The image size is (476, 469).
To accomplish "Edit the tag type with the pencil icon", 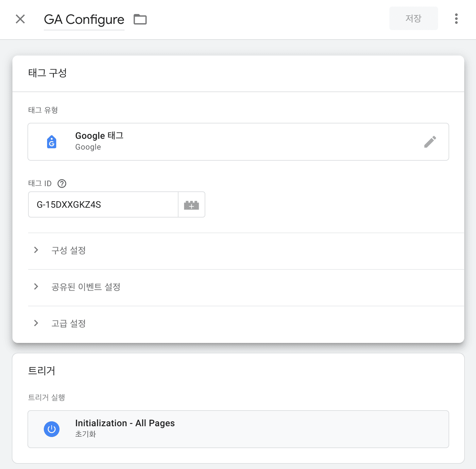I will (x=430, y=141).
